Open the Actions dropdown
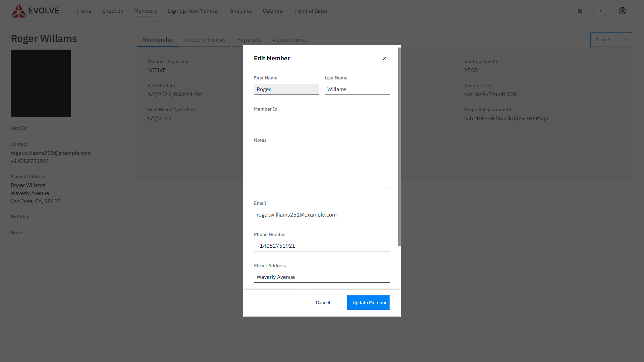644x362 pixels. point(604,39)
